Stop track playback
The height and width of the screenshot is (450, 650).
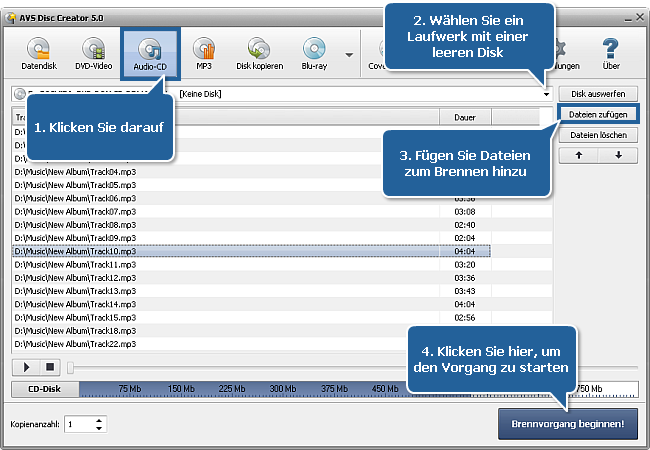click(x=50, y=367)
